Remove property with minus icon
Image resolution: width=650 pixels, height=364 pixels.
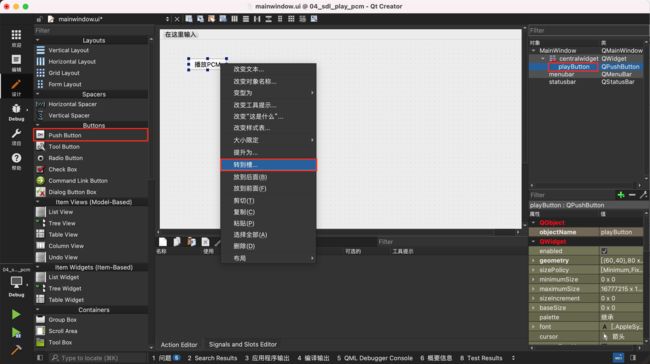632,195
